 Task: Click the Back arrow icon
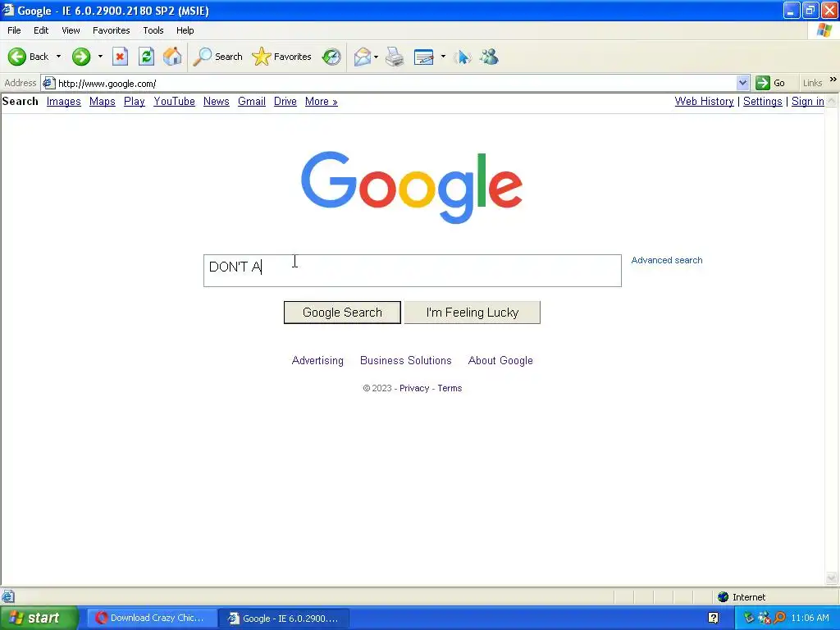click(x=17, y=57)
